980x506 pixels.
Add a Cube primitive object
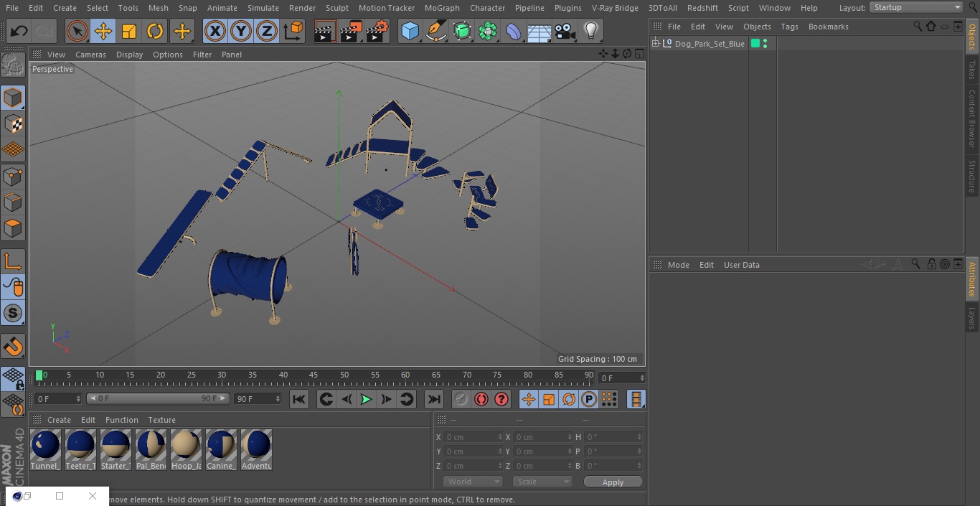click(410, 31)
